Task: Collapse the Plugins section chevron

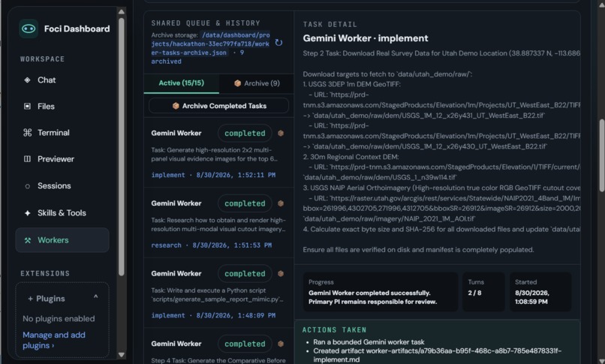Action: pos(95,297)
